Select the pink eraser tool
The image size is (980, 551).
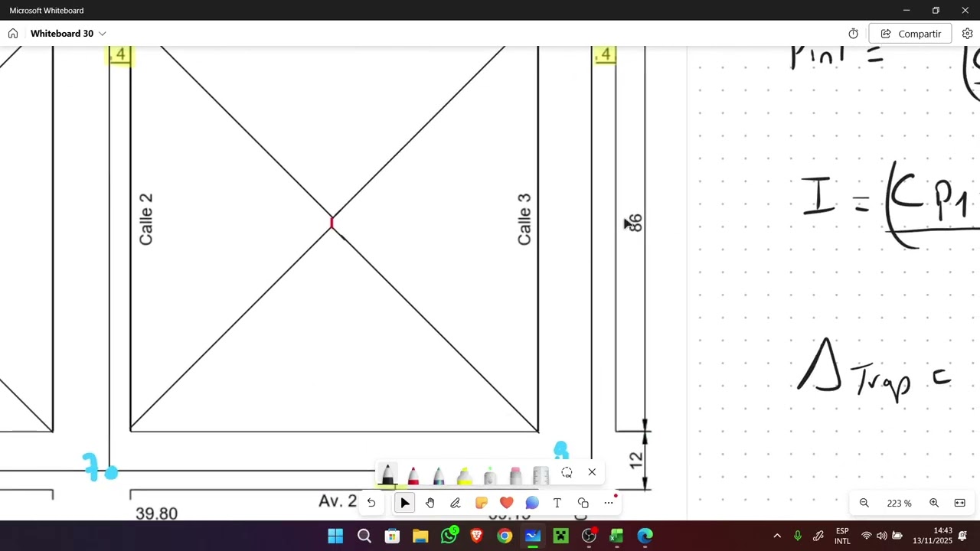click(515, 474)
